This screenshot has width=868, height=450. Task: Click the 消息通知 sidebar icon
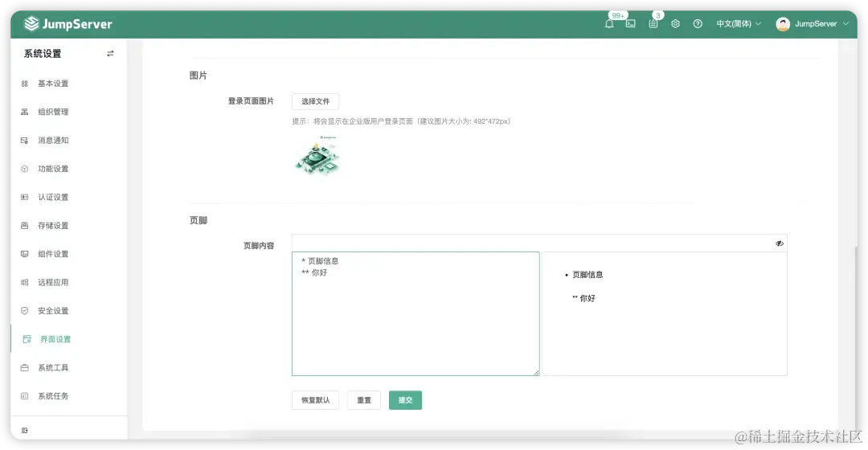pos(24,141)
